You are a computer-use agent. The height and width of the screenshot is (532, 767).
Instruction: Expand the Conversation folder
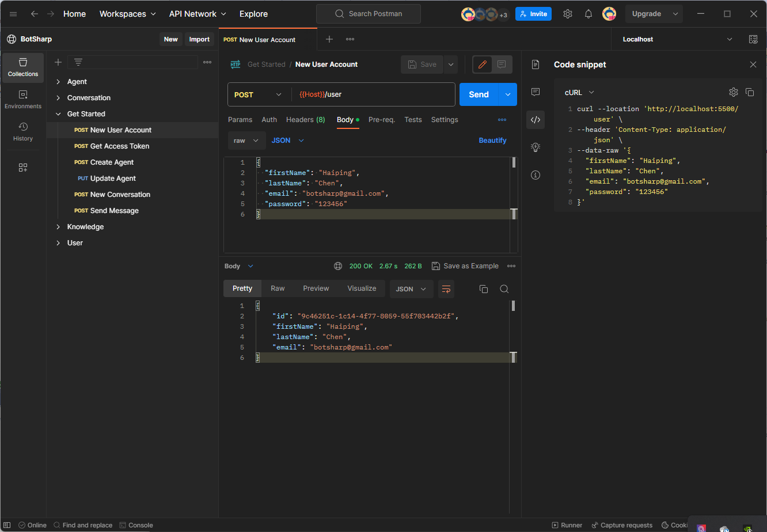(x=58, y=98)
